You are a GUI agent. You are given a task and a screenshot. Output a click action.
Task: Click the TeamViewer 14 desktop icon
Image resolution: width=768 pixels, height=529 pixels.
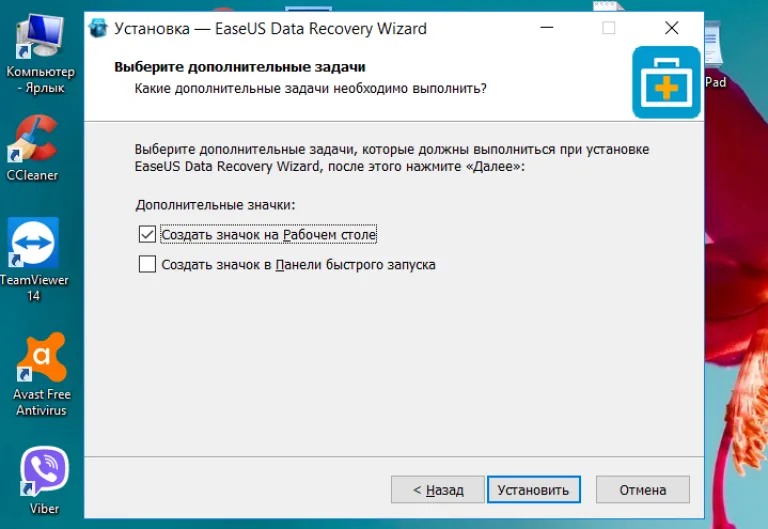(x=33, y=259)
